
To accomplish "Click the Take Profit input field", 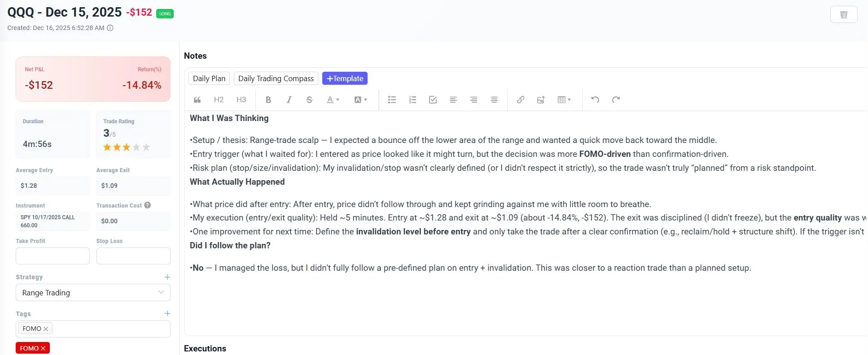I will [53, 256].
